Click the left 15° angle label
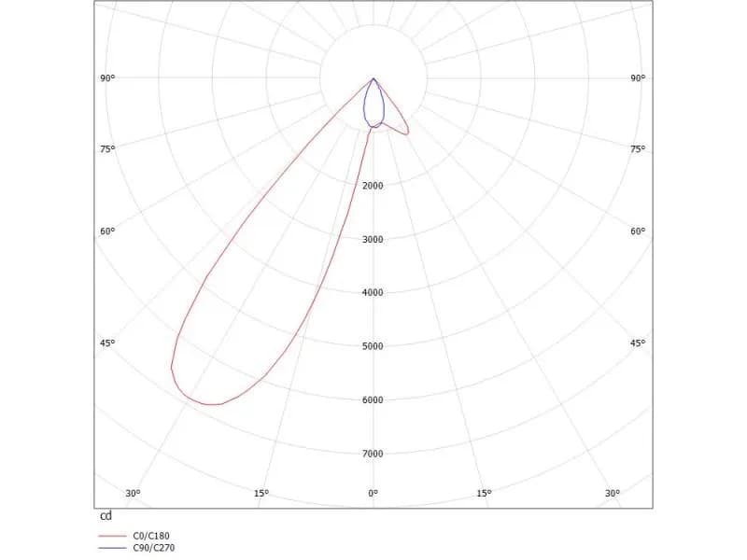This screenshot has height=560, width=747. tap(261, 494)
